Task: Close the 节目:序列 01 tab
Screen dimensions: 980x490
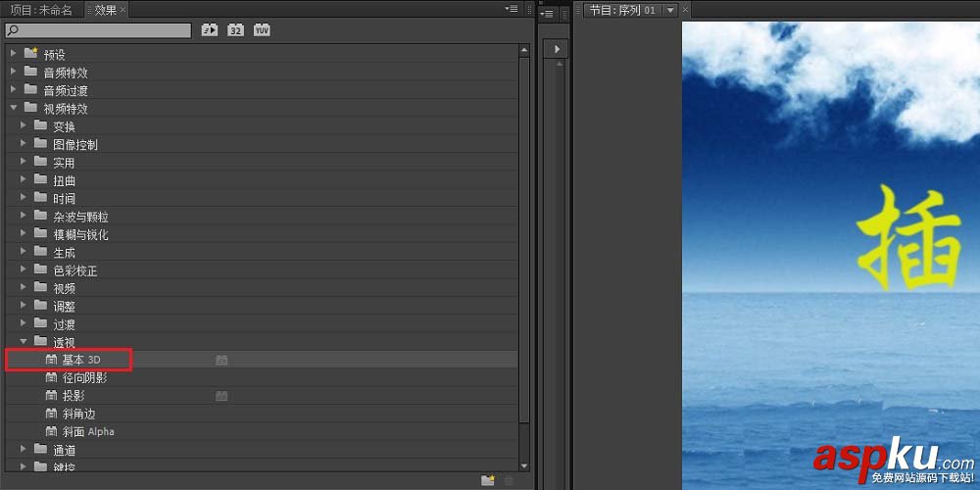Action: (x=685, y=10)
